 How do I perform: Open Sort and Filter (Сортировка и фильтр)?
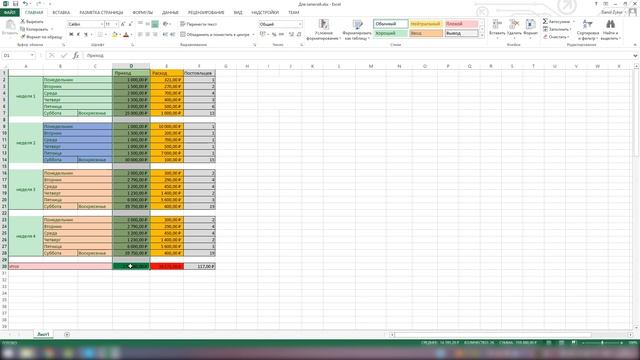click(588, 29)
